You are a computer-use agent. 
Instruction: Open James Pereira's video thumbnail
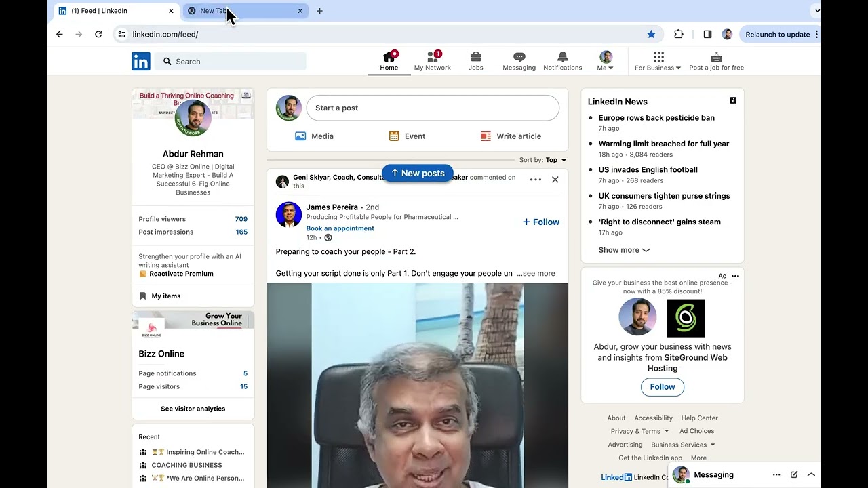coord(418,386)
